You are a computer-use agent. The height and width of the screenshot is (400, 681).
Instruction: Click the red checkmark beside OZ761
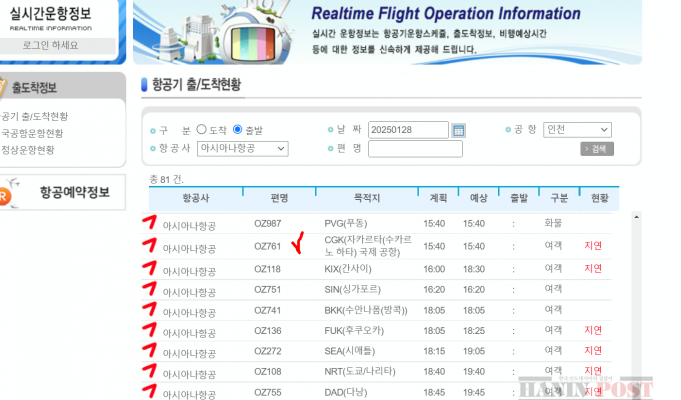coord(295,244)
